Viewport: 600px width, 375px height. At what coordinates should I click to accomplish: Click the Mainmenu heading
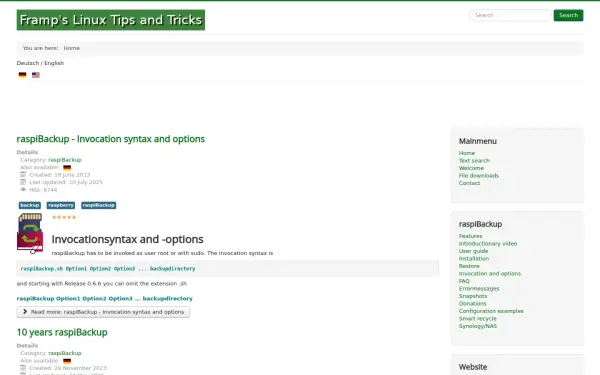coord(478,141)
